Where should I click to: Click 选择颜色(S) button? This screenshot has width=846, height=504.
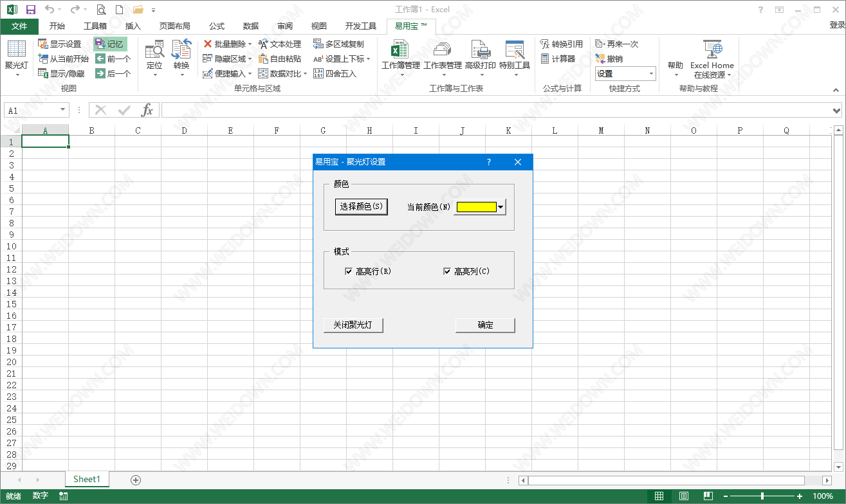pos(362,206)
